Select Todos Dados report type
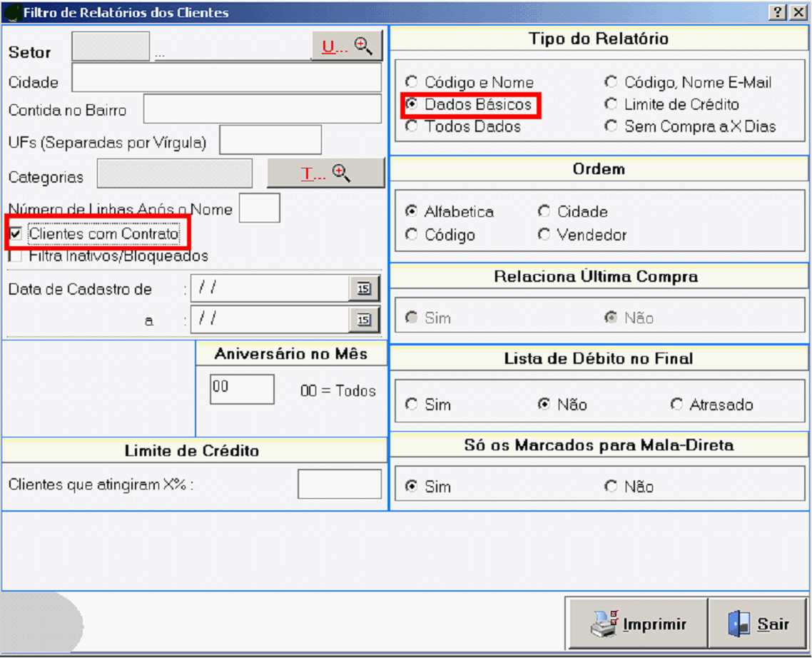812x658 pixels. click(x=412, y=126)
